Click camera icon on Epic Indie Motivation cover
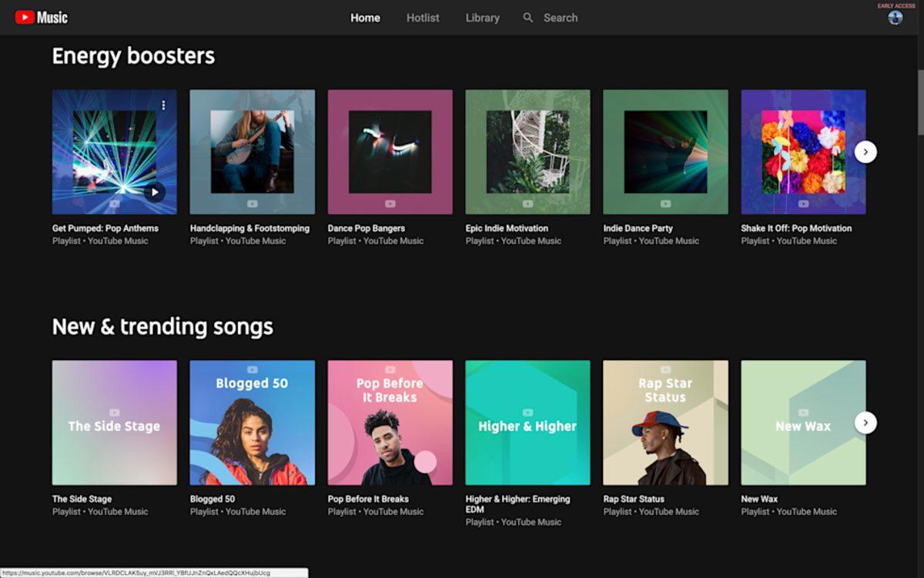 coord(527,203)
